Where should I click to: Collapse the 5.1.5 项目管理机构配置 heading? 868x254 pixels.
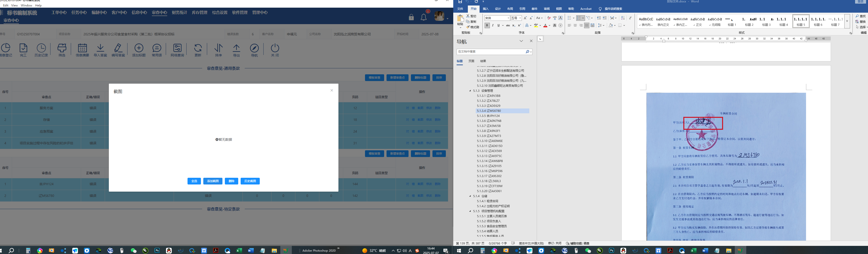point(470,211)
